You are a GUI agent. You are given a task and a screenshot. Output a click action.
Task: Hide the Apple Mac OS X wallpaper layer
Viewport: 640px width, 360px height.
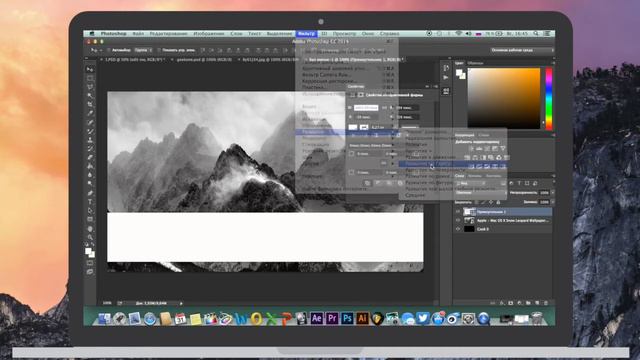click(x=458, y=220)
